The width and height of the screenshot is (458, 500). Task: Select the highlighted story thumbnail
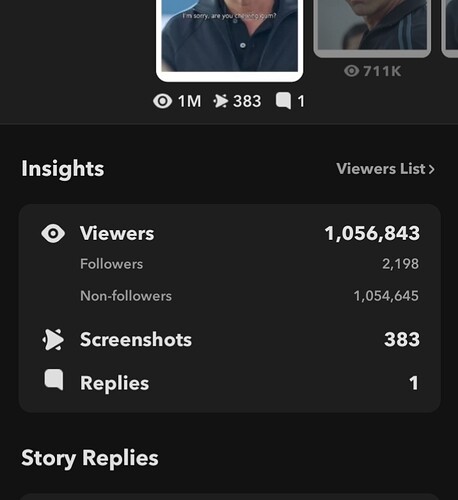(230, 40)
